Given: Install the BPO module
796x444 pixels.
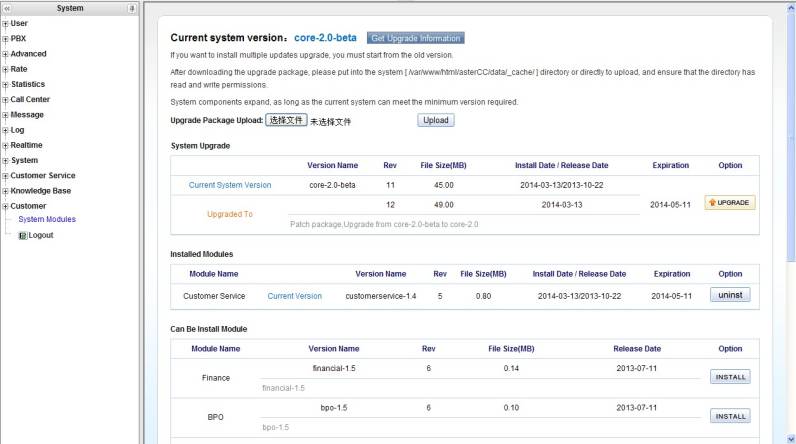Looking at the screenshot, I should pos(729,416).
